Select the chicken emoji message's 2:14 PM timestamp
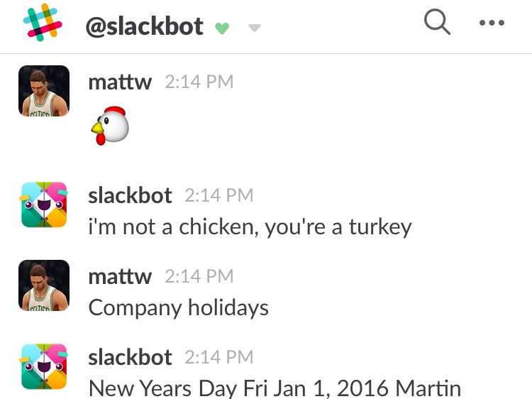 click(199, 82)
